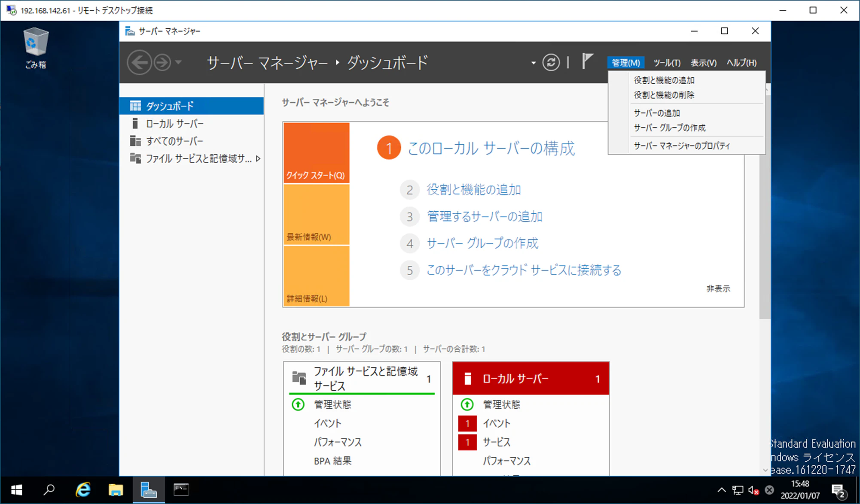
Task: Click the red サービス count badge
Action: [467, 442]
